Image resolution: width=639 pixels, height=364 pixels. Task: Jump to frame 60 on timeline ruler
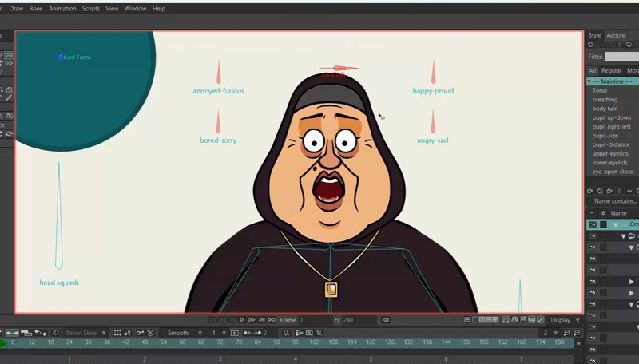183,342
